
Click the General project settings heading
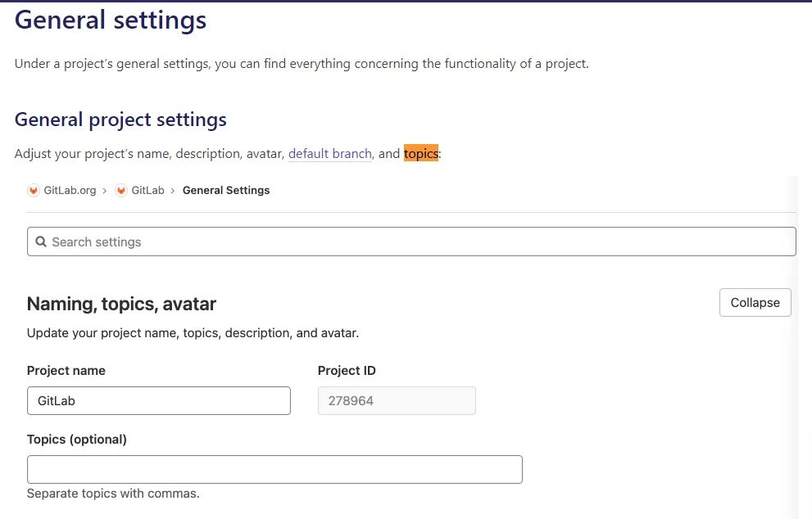click(120, 120)
